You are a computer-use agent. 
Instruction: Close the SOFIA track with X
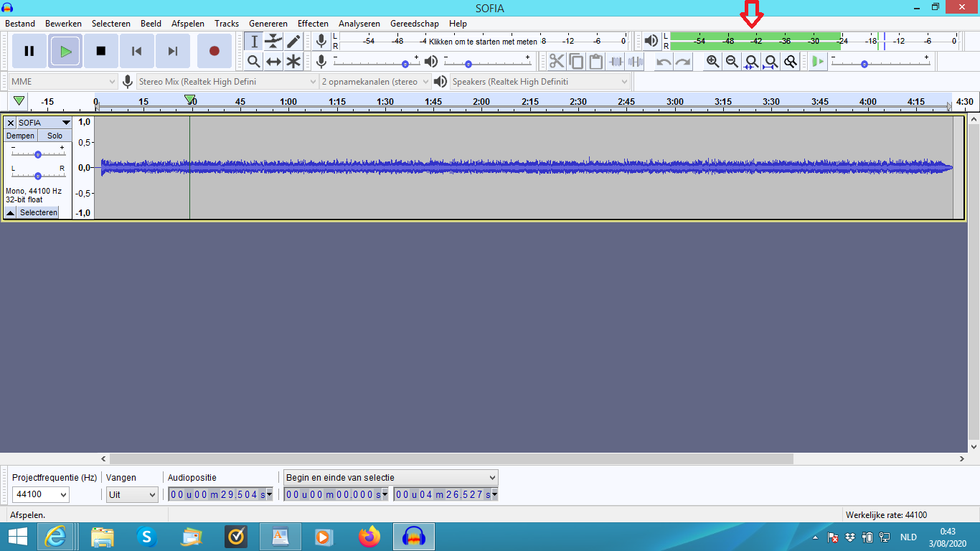pos(11,123)
